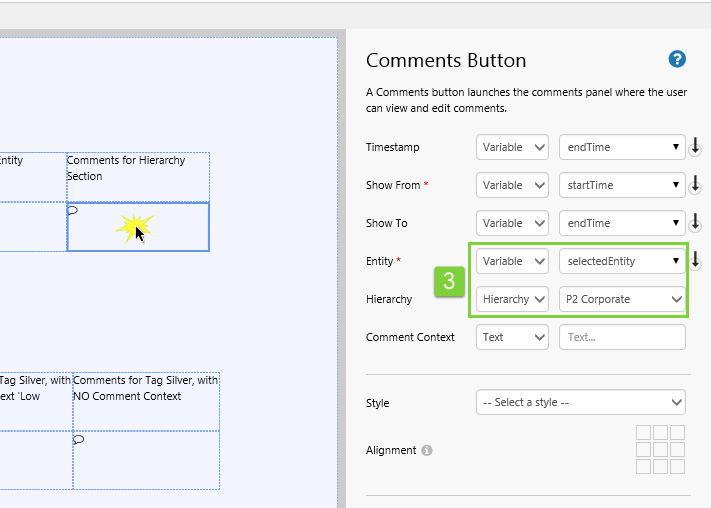Screen dimensions: 711x508
Task: Click comment bubble icon under Tag Silver comments
Action: (79, 439)
